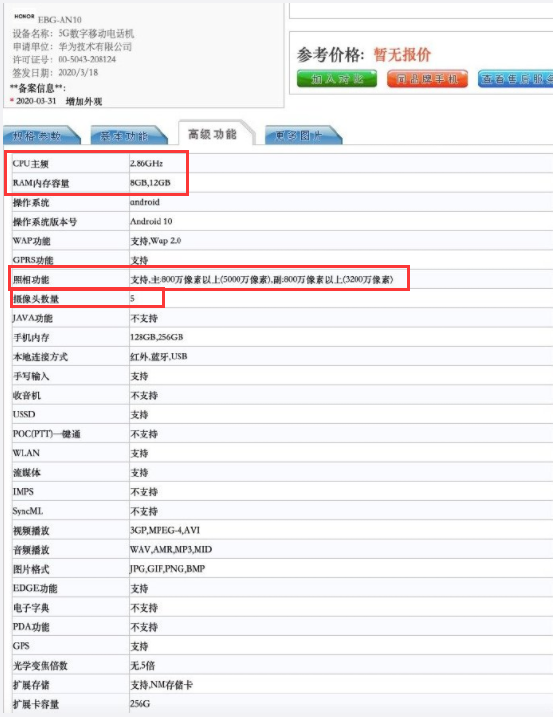
Task: Click the 收音机 row label
Action: (x=27, y=395)
